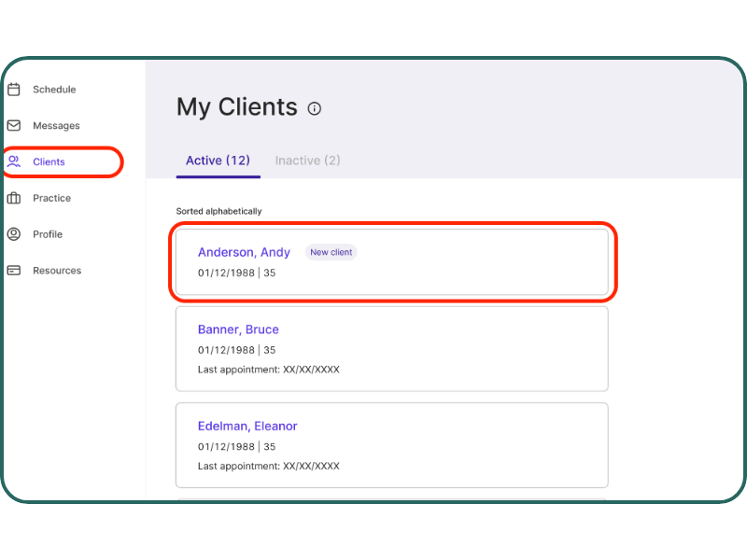Select Clients in the sidebar
747x560 pixels.
(49, 161)
